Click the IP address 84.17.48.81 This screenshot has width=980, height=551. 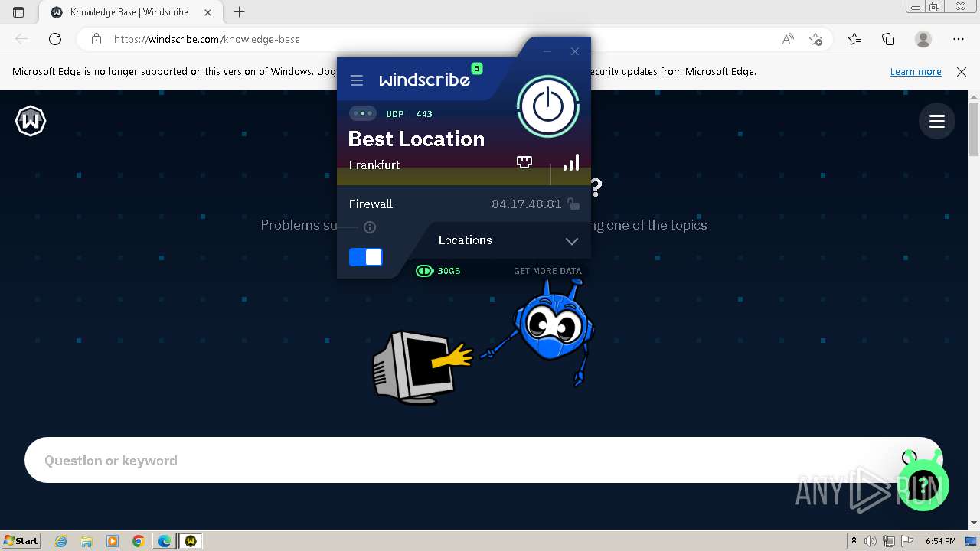point(526,204)
